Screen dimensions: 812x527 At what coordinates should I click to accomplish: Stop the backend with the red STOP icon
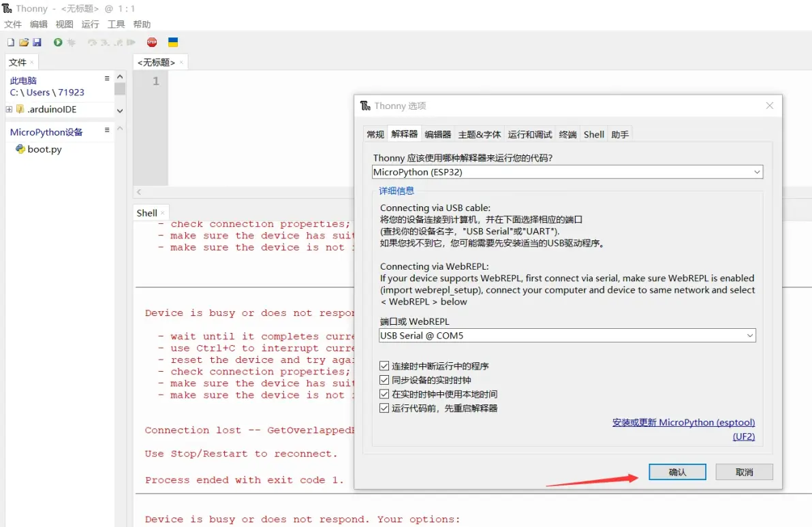[152, 42]
